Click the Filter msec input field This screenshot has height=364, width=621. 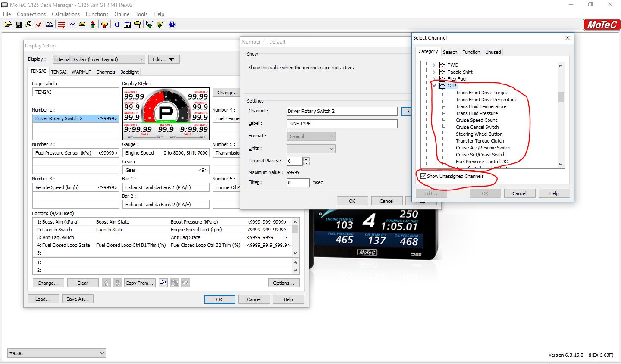298,183
